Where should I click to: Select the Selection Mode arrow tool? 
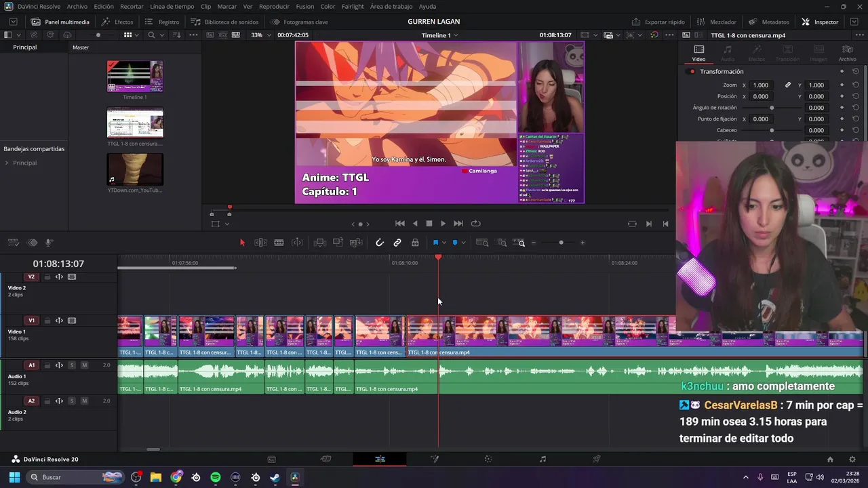[242, 243]
